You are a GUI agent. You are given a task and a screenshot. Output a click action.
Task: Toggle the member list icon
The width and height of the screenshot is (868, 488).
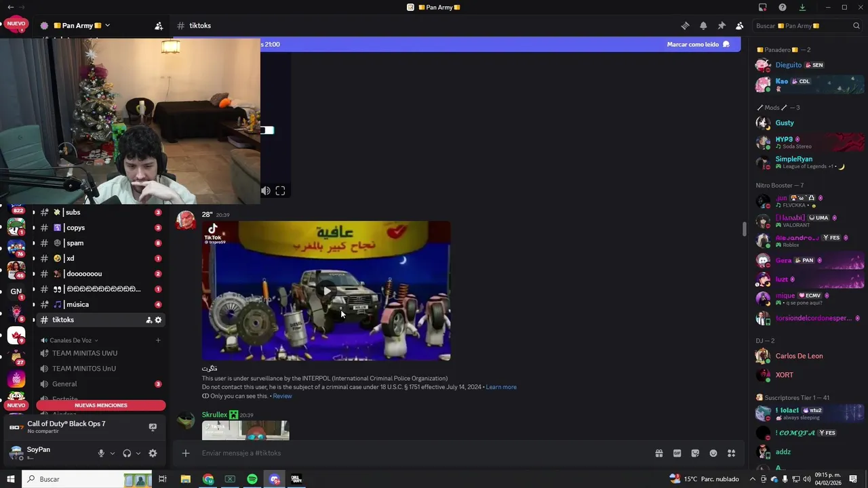click(739, 26)
